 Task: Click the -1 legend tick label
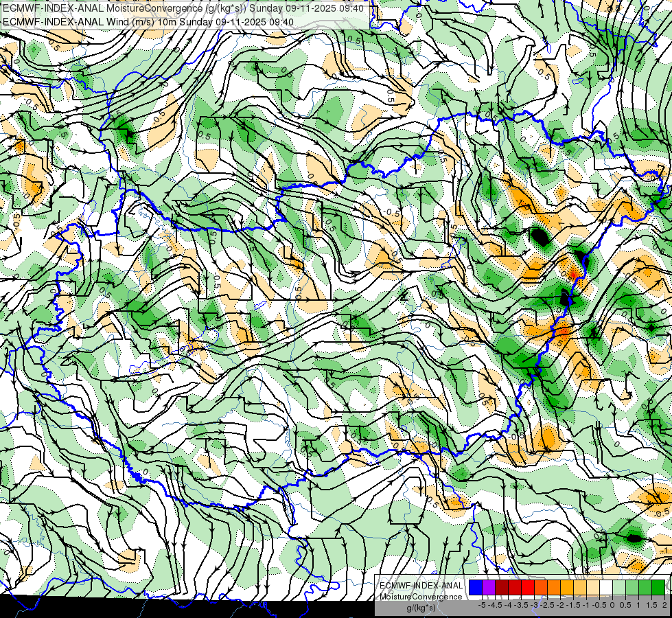click(x=586, y=605)
